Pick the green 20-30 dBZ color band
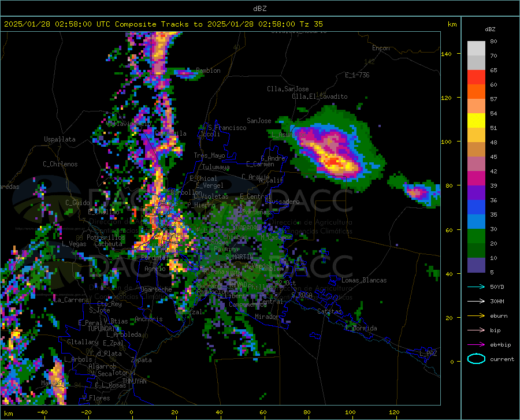This screenshot has width=520, height=420. pos(476,236)
